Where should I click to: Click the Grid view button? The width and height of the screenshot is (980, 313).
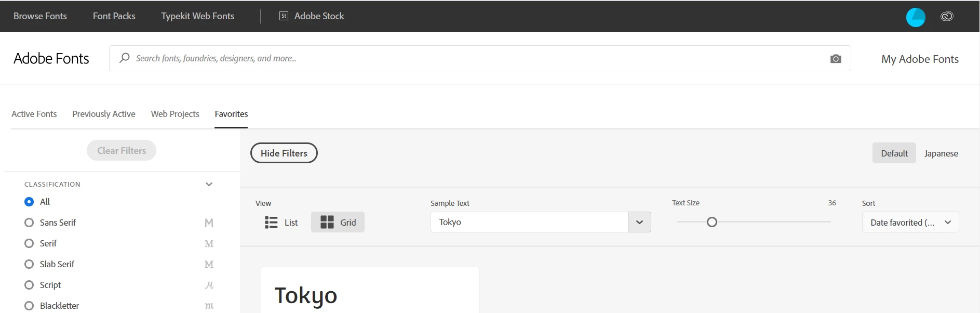(338, 222)
